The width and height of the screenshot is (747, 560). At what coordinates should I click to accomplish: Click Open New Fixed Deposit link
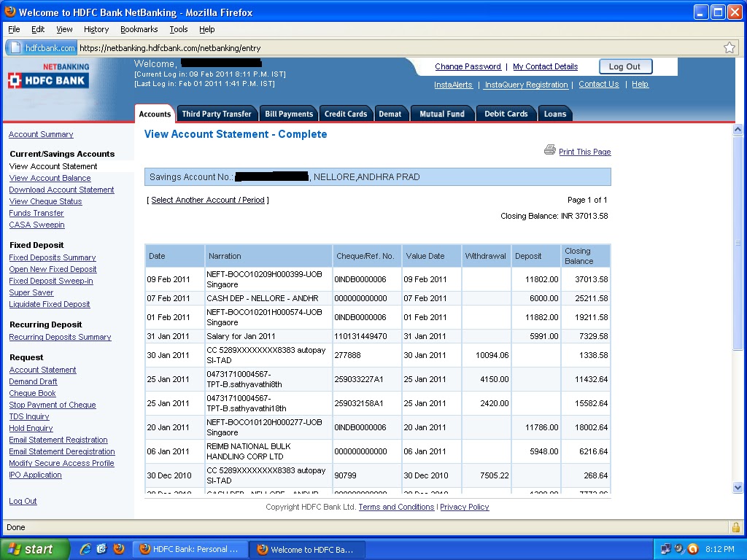[x=53, y=269]
